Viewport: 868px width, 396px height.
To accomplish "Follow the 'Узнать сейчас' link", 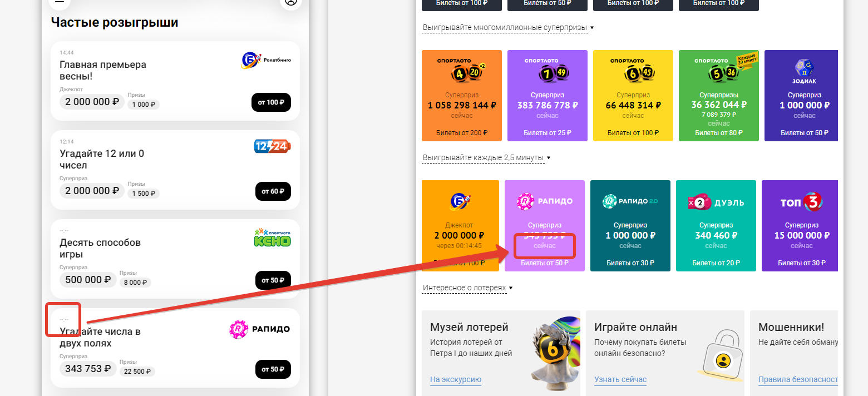I will pos(620,380).
